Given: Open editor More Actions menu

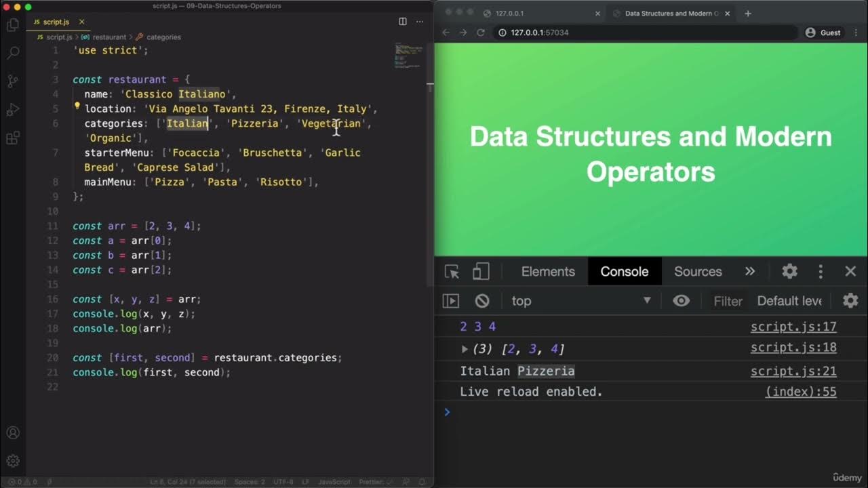Looking at the screenshot, I should coord(420,22).
